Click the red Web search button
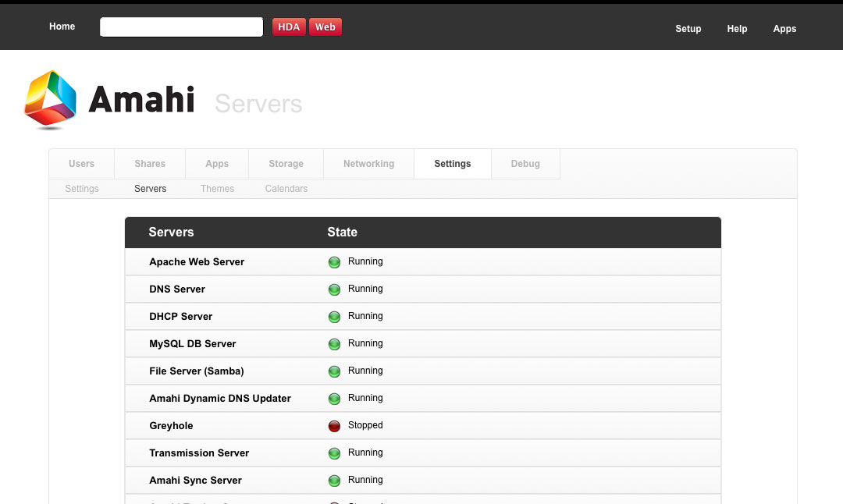Screen dimensions: 843x504 pos(325,27)
